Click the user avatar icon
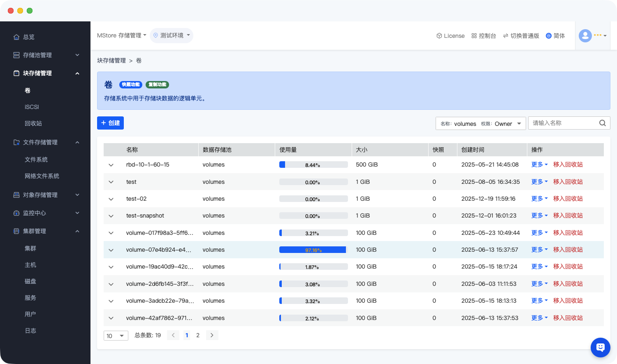 585,36
